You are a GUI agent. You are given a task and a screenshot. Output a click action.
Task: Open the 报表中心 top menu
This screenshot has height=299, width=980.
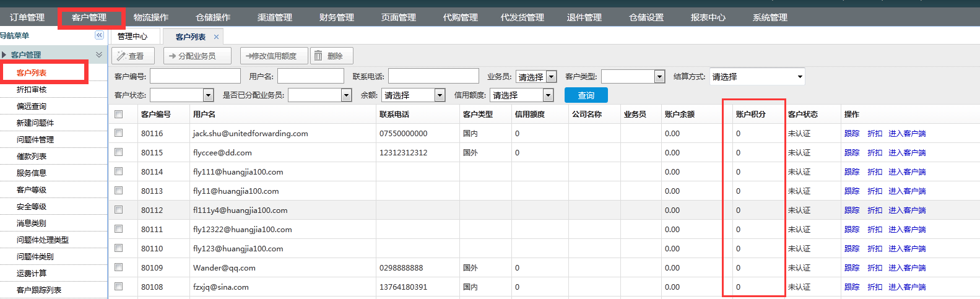coord(708,17)
